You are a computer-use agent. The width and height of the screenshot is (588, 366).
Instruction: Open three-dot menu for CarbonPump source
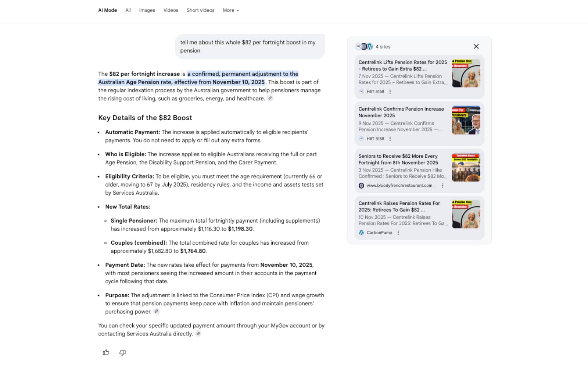click(398, 233)
